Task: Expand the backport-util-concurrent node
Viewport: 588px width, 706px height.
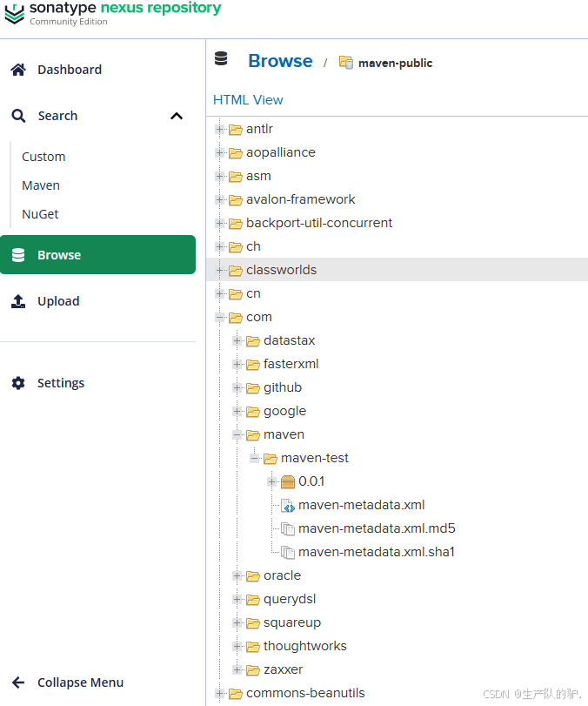Action: point(219,224)
